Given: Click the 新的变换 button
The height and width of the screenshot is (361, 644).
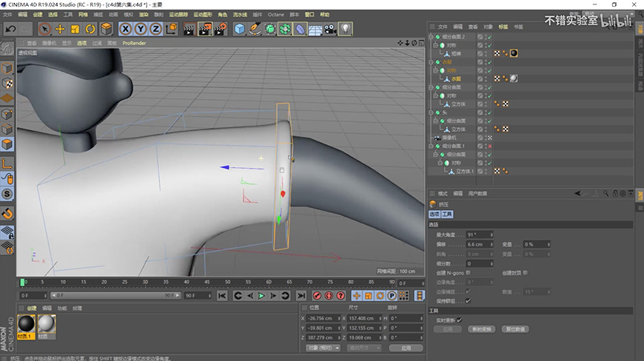Looking at the screenshot, I should pos(481,329).
